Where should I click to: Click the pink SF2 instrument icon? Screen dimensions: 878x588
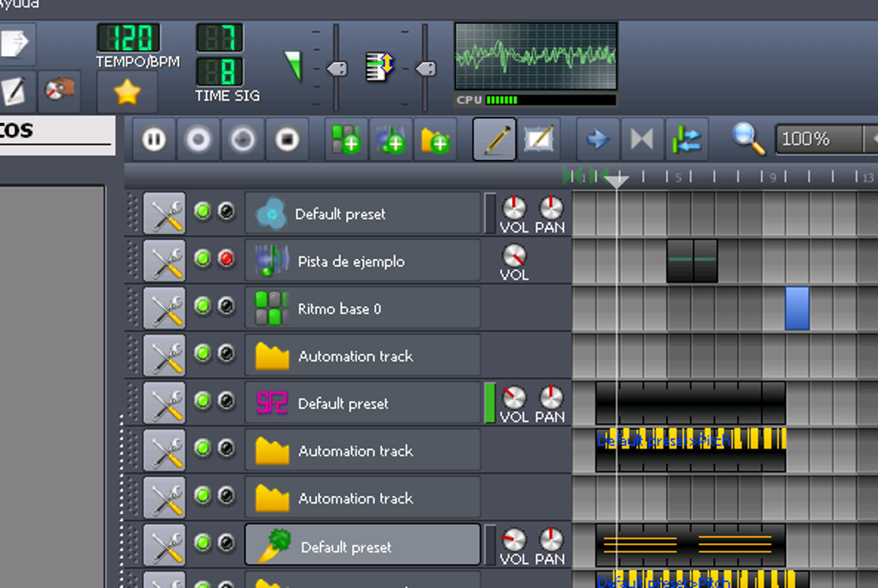tap(271, 403)
